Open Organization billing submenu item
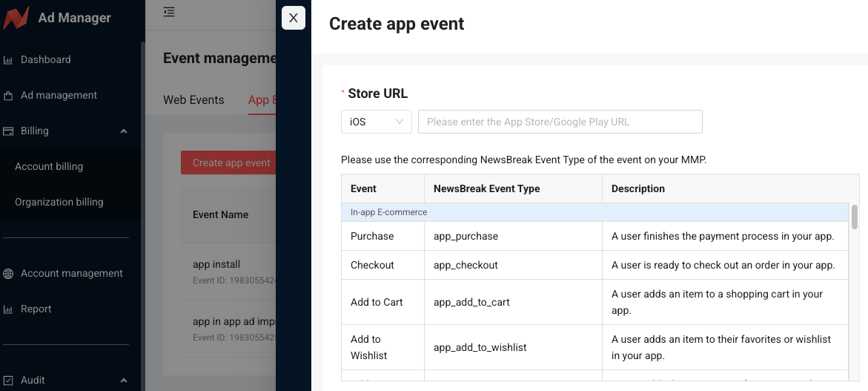The image size is (868, 391). click(59, 202)
